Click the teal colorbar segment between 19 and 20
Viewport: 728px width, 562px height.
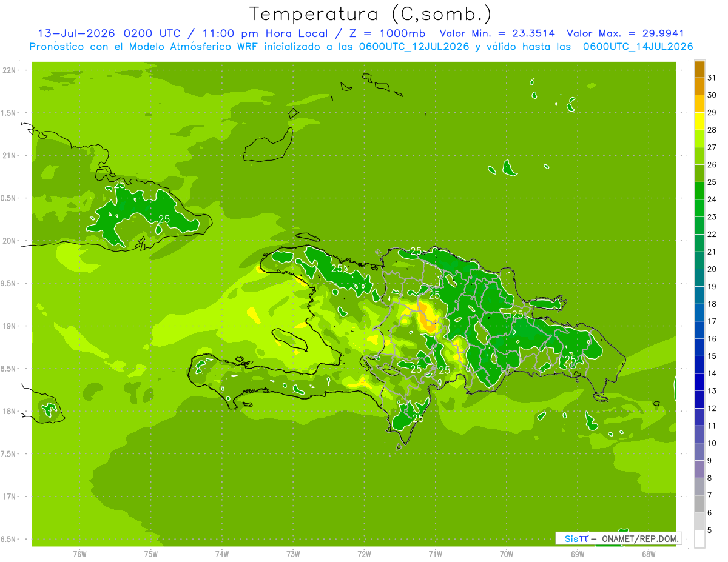699,278
